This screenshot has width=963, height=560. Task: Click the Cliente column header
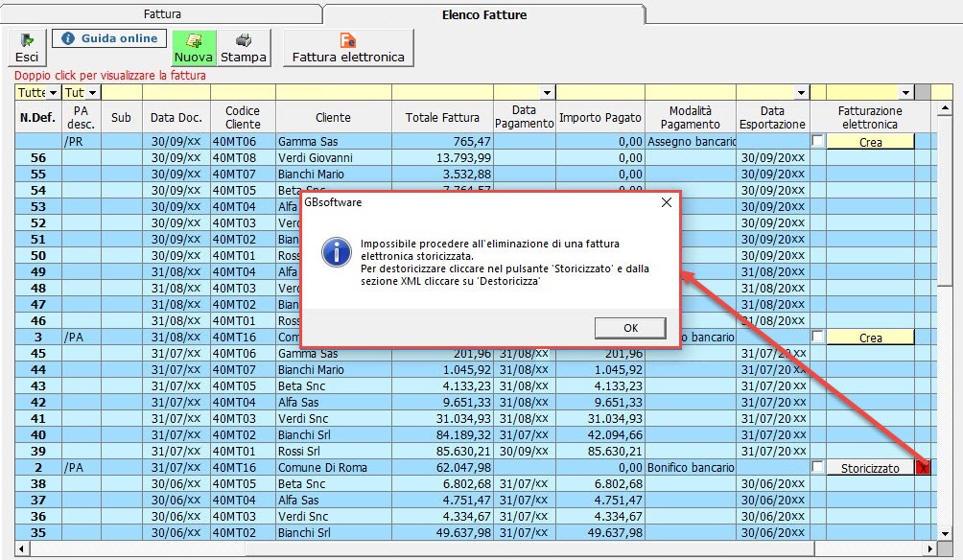tap(334, 117)
